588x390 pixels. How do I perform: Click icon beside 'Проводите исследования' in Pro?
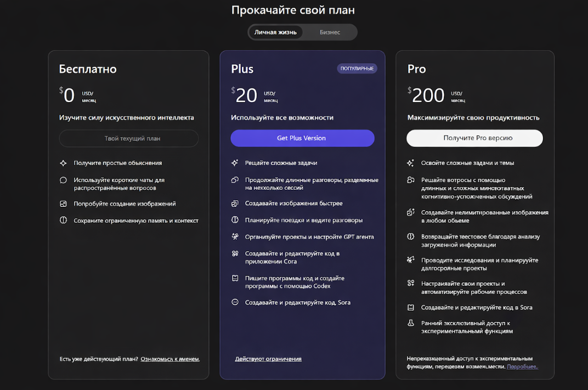[x=410, y=260]
